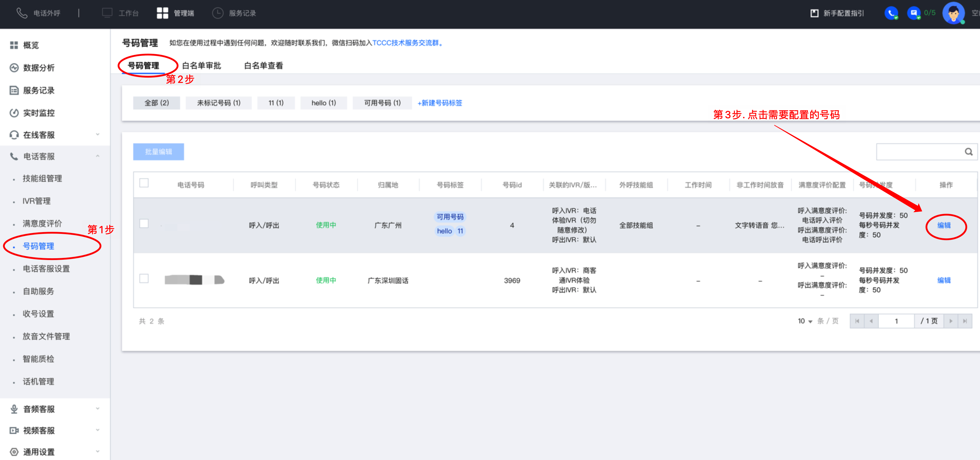Click the +新建号码标签 link
Screen dimensions: 980x460
pyautogui.click(x=440, y=103)
